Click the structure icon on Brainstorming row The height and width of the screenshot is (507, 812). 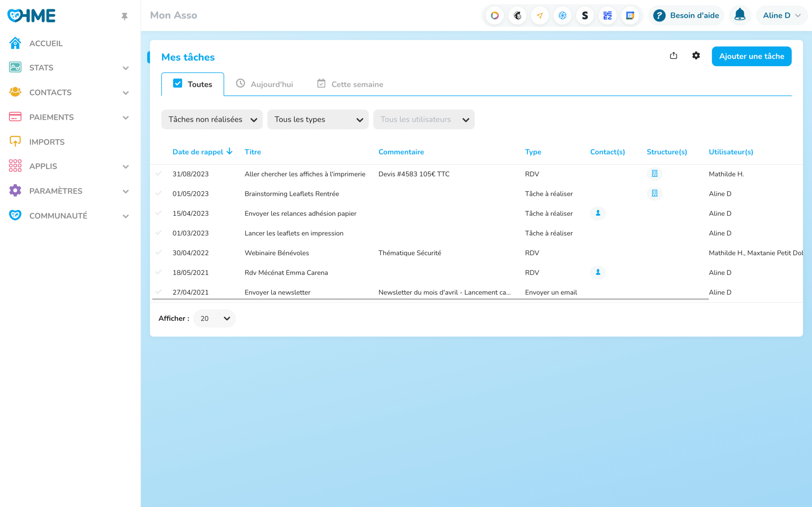(654, 194)
